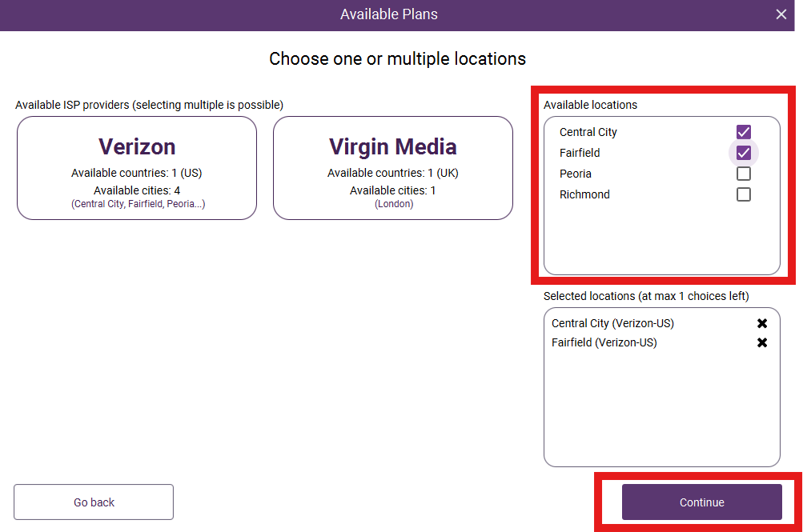
Task: Click the Go back button
Action: coord(94,502)
